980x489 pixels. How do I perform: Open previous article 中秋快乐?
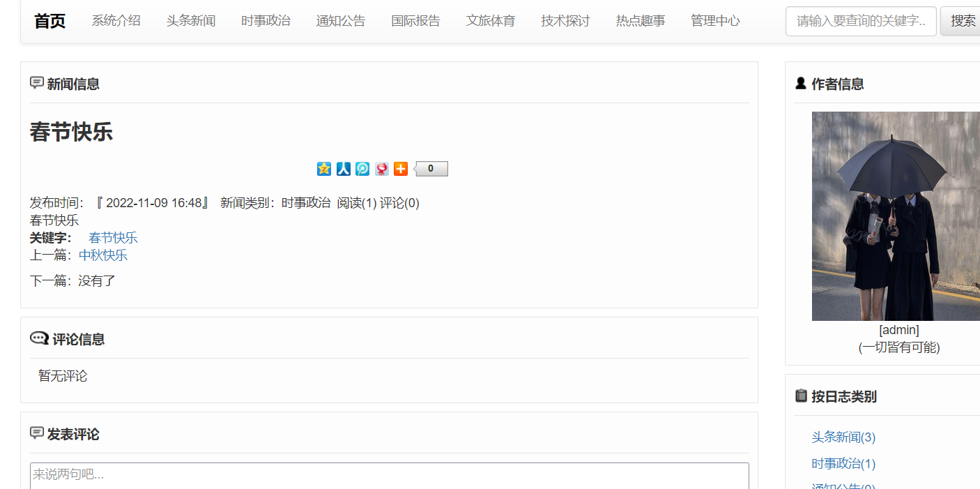(103, 255)
